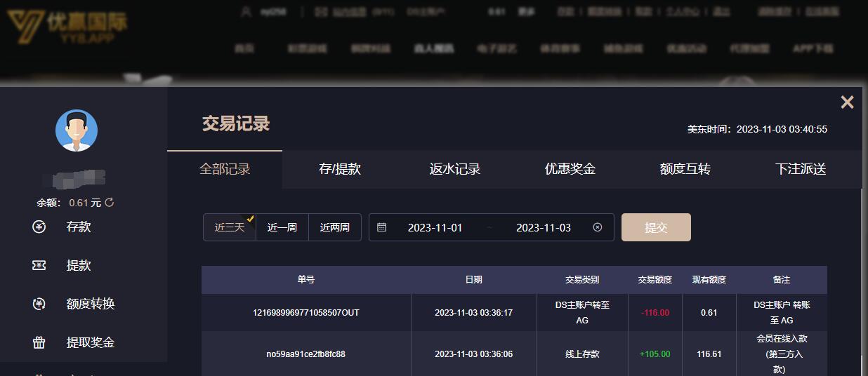
Task: Click date cell 2023-11-03 03:36:06
Action: point(474,354)
